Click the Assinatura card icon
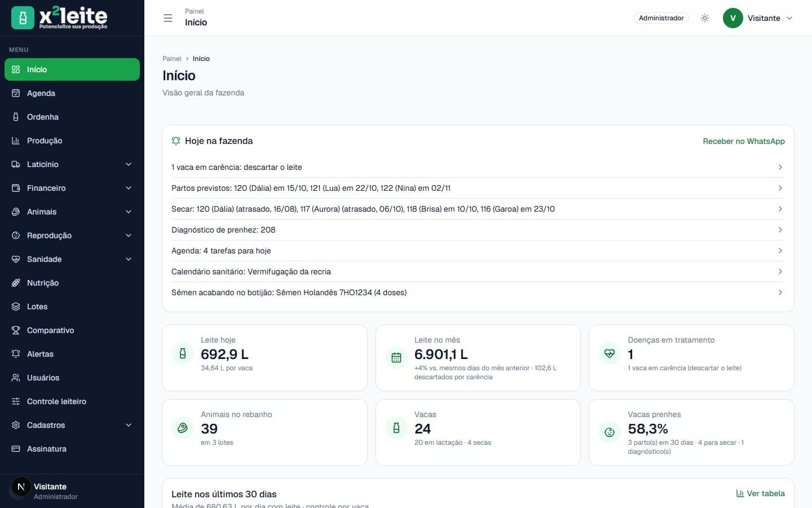Image resolution: width=812 pixels, height=508 pixels. click(x=16, y=449)
